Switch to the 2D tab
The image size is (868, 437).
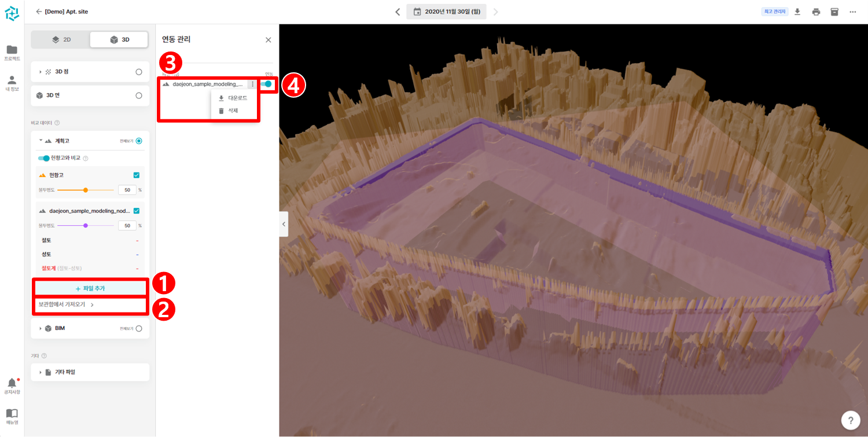pos(61,39)
